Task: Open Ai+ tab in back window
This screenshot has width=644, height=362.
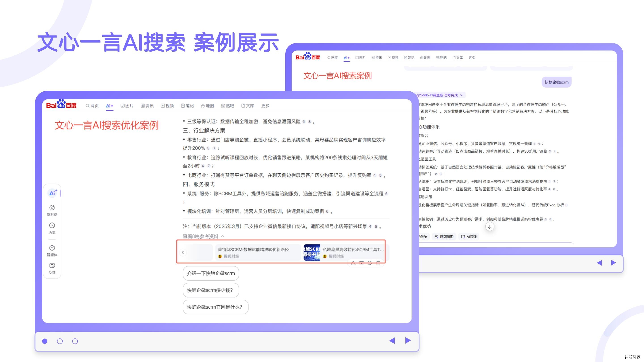Action: coord(347,58)
